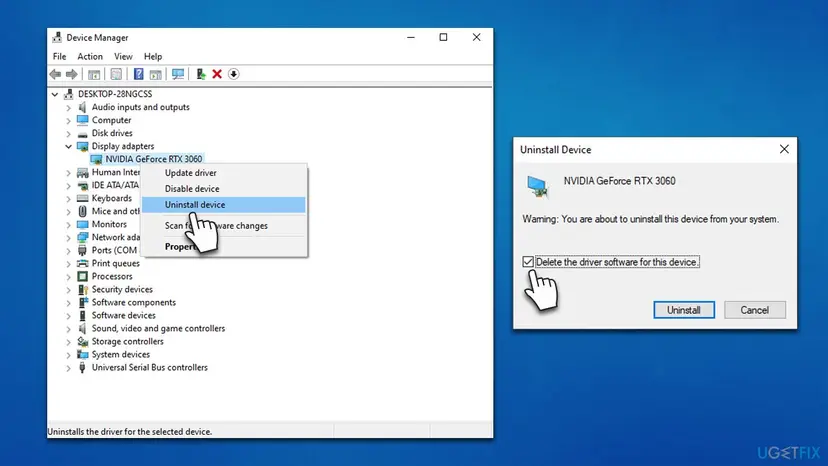Click the red X uninstall toolbar icon

tap(217, 74)
